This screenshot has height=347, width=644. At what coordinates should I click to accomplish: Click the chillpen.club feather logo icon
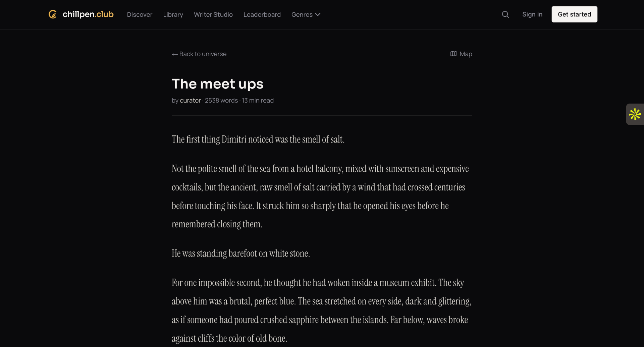pyautogui.click(x=53, y=14)
